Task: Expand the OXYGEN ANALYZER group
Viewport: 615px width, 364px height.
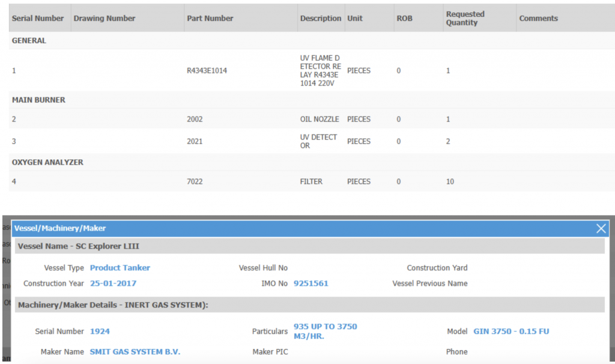Action: (x=47, y=162)
